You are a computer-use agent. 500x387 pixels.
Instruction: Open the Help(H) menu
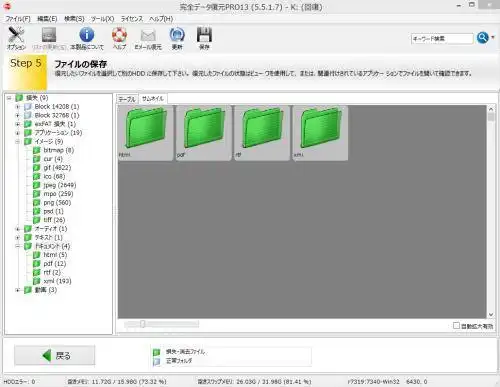[x=161, y=19]
